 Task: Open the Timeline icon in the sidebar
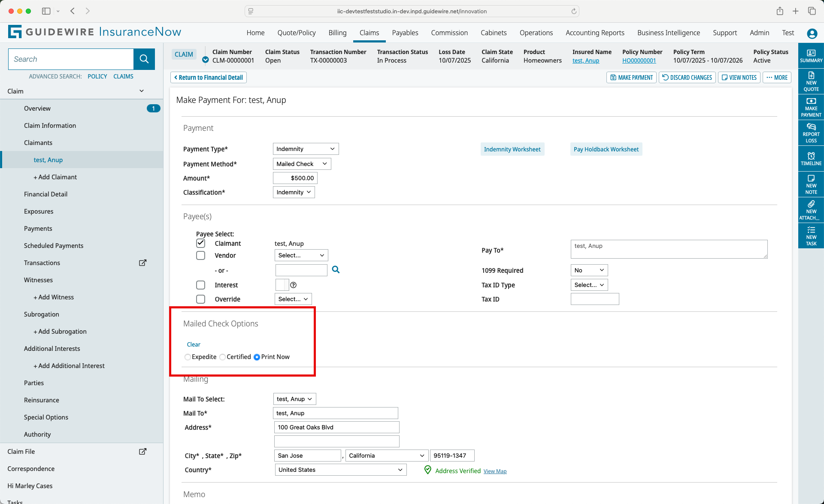(811, 158)
